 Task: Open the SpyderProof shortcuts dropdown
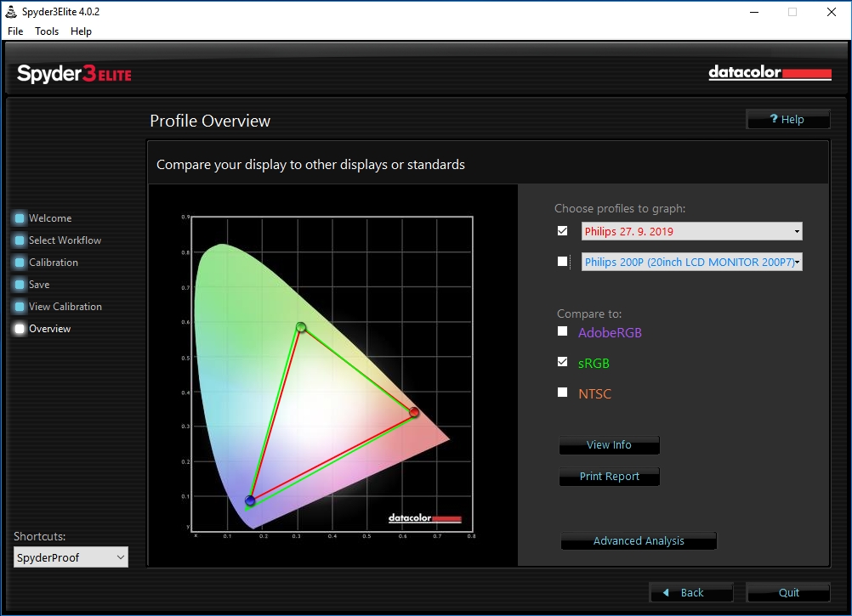[71, 557]
